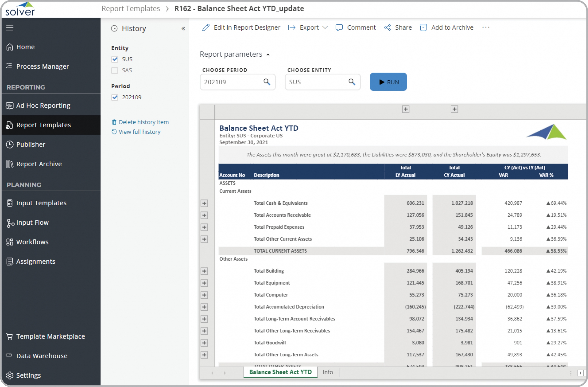Click Edit in Report Designer pencil icon

click(x=206, y=27)
